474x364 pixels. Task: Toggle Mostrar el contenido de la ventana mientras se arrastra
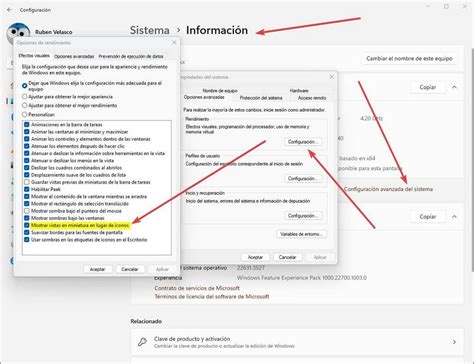(27, 196)
